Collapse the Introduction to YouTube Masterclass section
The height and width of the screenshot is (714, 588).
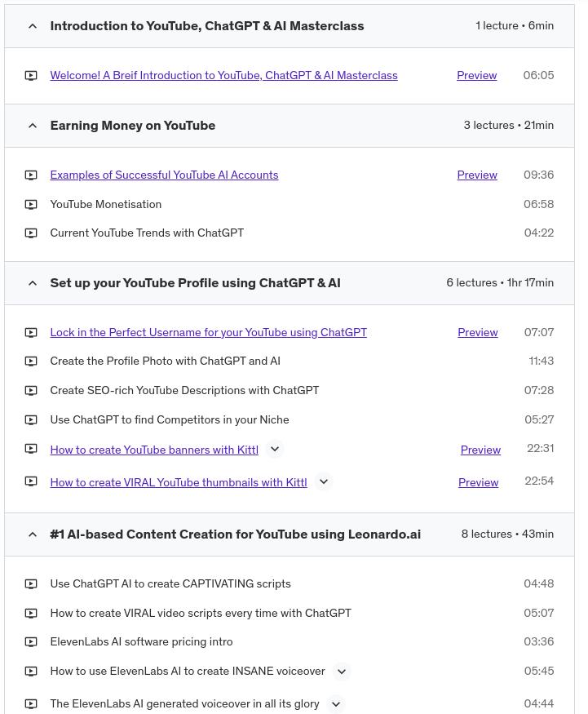(x=33, y=26)
